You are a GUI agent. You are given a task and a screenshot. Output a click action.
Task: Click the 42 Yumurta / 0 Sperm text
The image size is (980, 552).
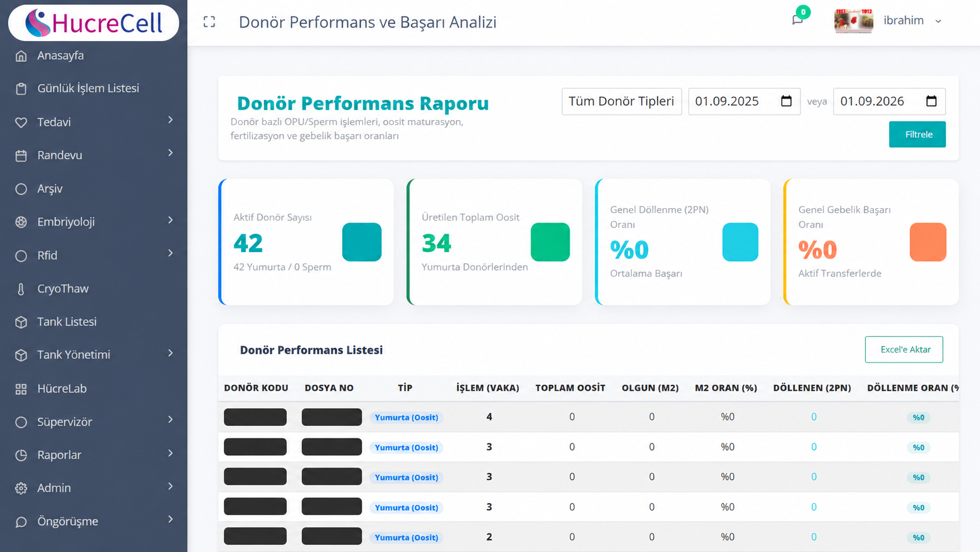[x=283, y=267]
